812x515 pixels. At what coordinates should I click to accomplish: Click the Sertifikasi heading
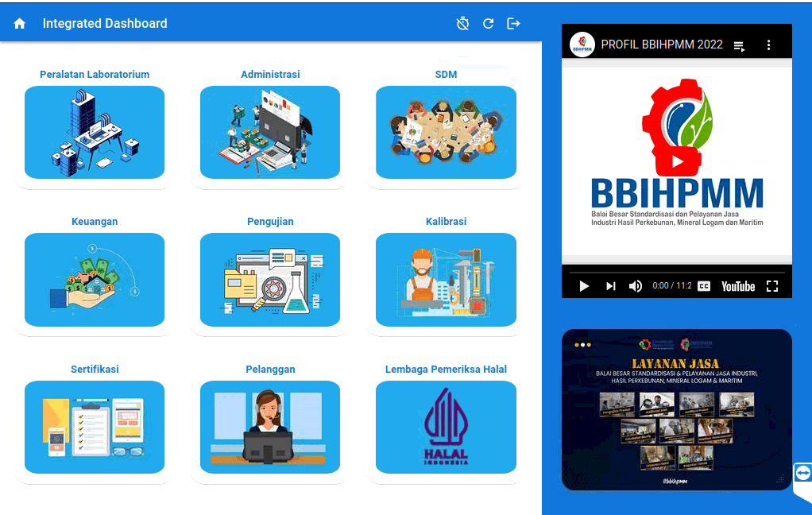tap(95, 369)
